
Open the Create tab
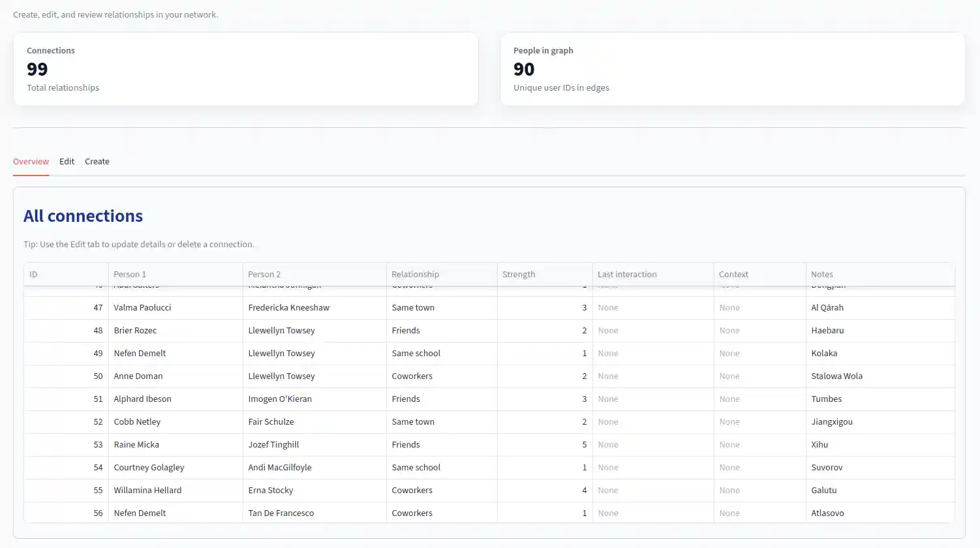(97, 162)
